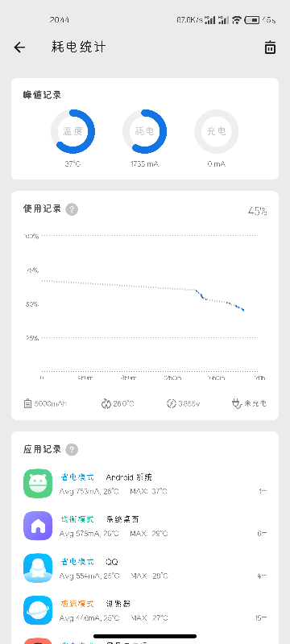This screenshot has width=290, height=644.
Task: Select the 充电 peak ring gauge
Action: click(217, 131)
